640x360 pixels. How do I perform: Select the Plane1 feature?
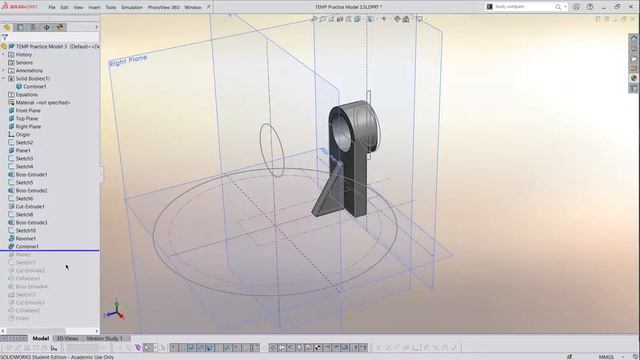click(x=23, y=151)
